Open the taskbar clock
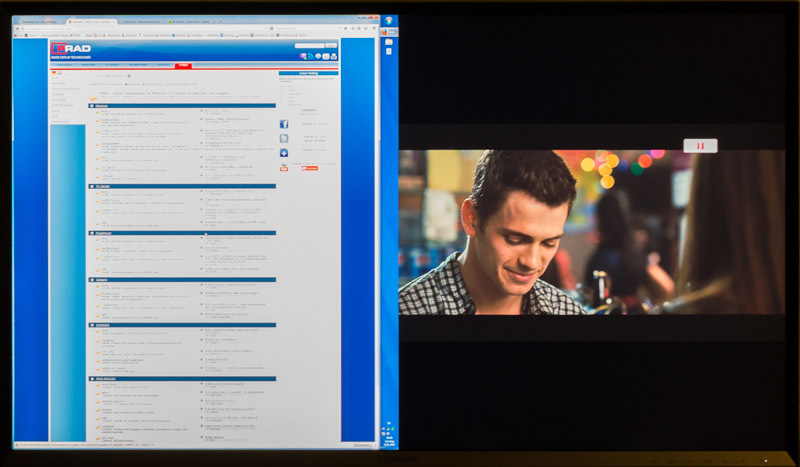The image size is (800, 467). click(x=389, y=441)
